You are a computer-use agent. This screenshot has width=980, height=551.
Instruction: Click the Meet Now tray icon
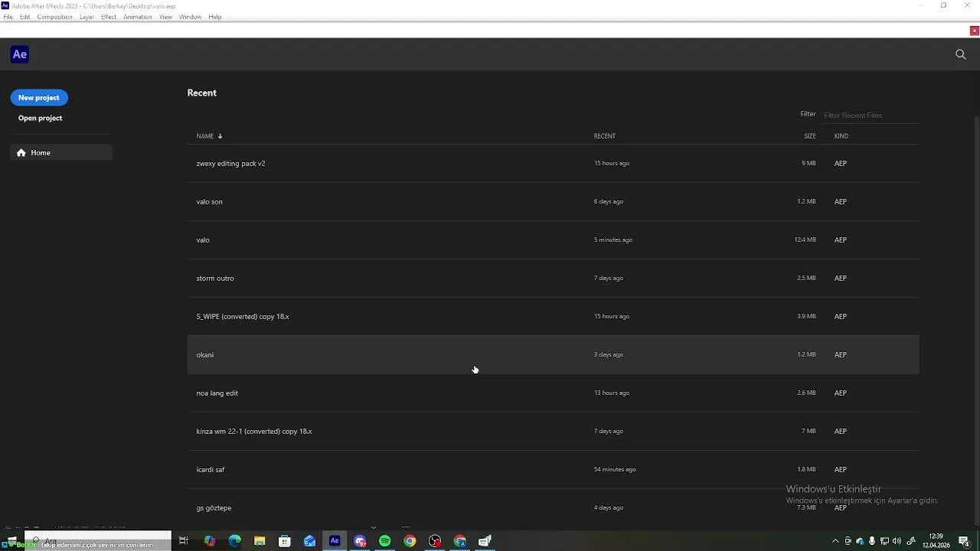(848, 541)
